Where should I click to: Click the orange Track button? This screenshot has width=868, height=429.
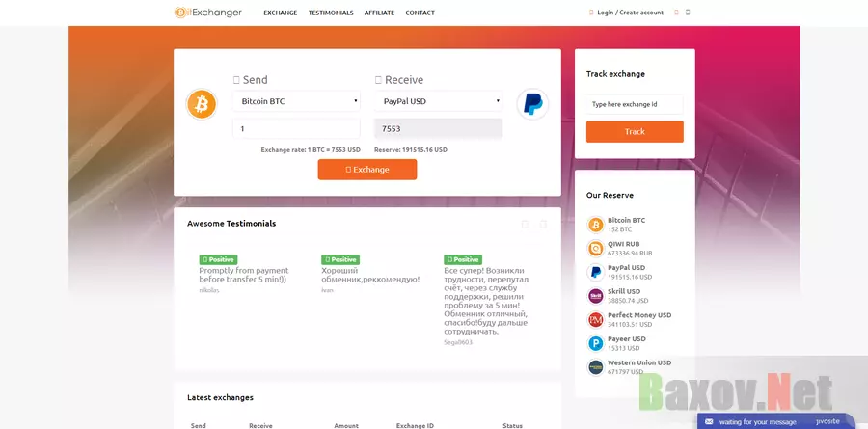coord(635,132)
